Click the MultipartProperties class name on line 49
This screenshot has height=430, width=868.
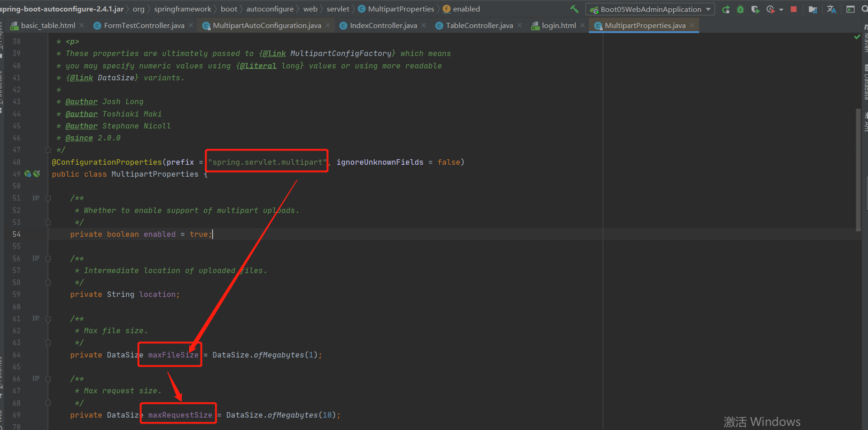(x=155, y=174)
